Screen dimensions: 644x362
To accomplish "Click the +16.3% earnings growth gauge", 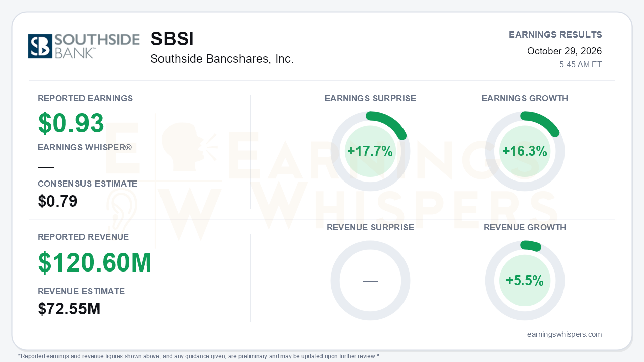I will pyautogui.click(x=525, y=151).
